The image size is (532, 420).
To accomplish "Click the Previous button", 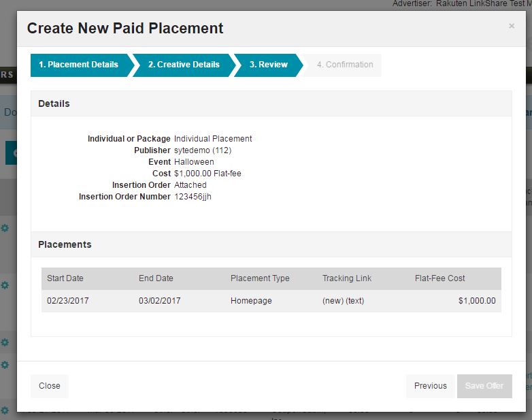I will [430, 386].
